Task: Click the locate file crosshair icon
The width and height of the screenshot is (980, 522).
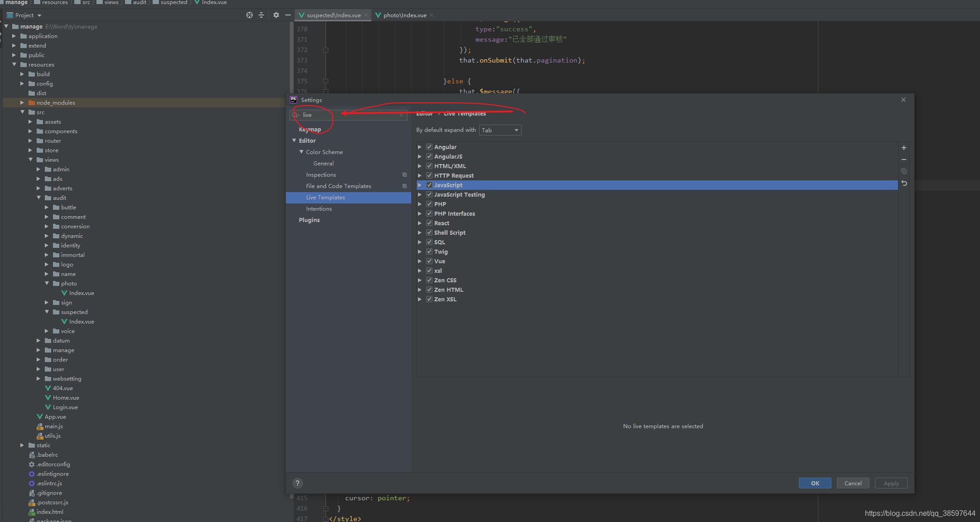Action: [x=249, y=15]
